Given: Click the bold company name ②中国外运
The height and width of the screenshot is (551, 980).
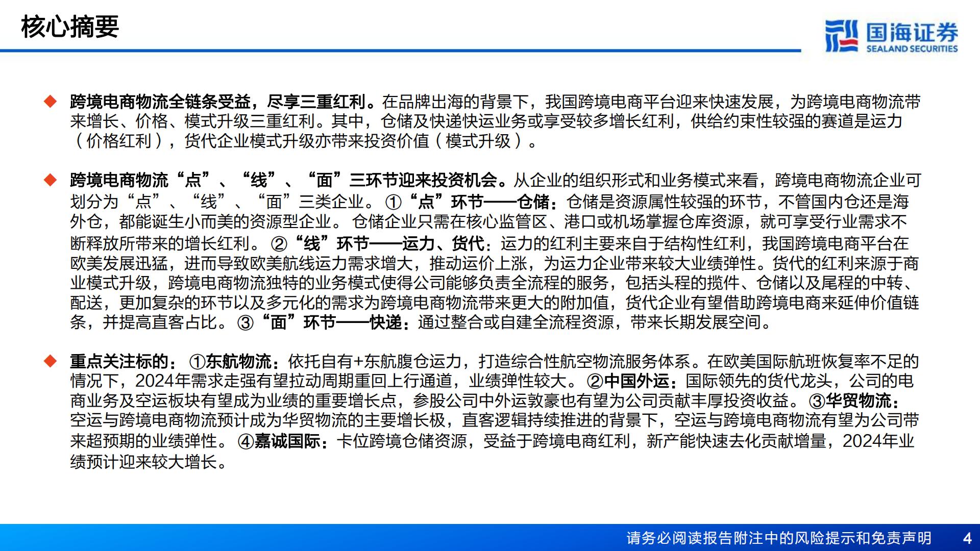Looking at the screenshot, I should click(632, 381).
